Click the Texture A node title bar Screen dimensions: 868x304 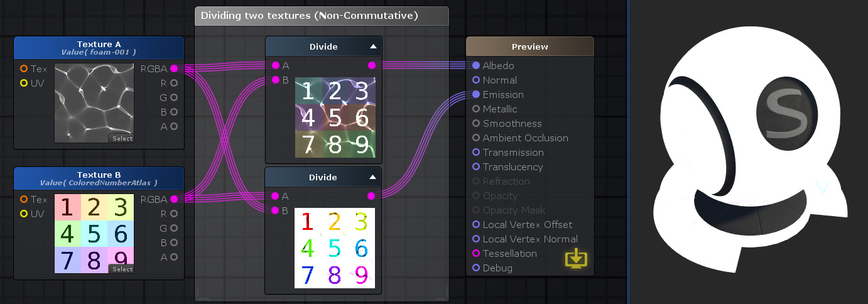click(99, 48)
